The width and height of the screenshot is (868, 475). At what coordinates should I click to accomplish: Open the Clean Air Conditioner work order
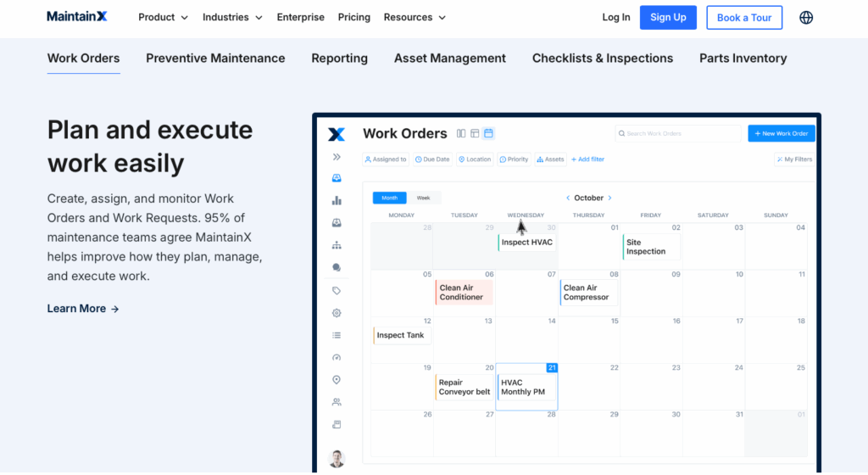(464, 293)
